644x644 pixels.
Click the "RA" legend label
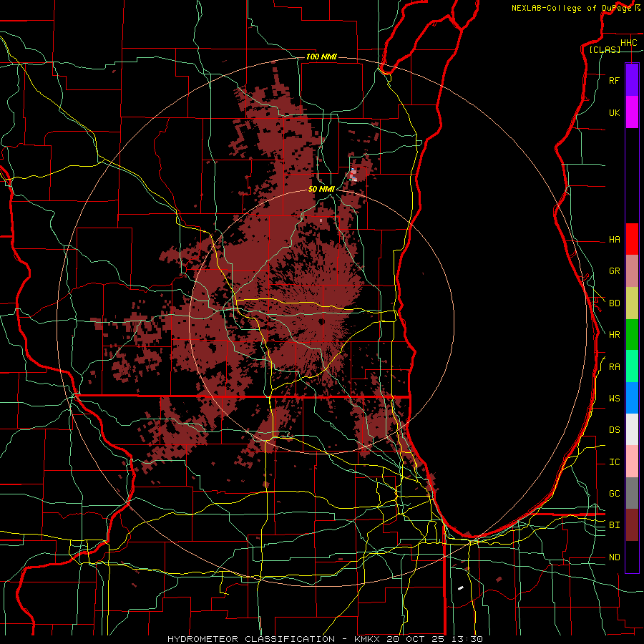click(x=614, y=366)
